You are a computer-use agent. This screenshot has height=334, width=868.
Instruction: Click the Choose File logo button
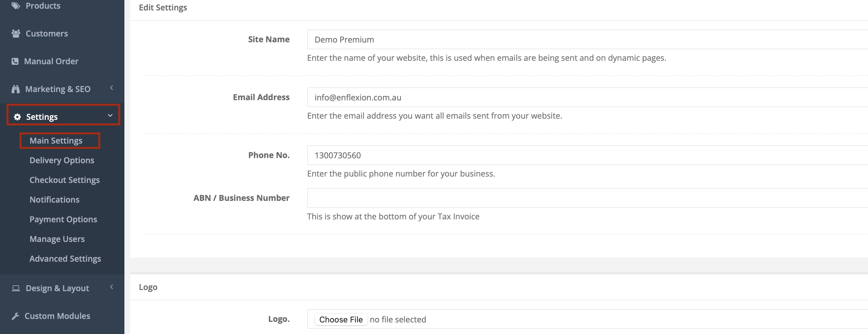tap(341, 320)
